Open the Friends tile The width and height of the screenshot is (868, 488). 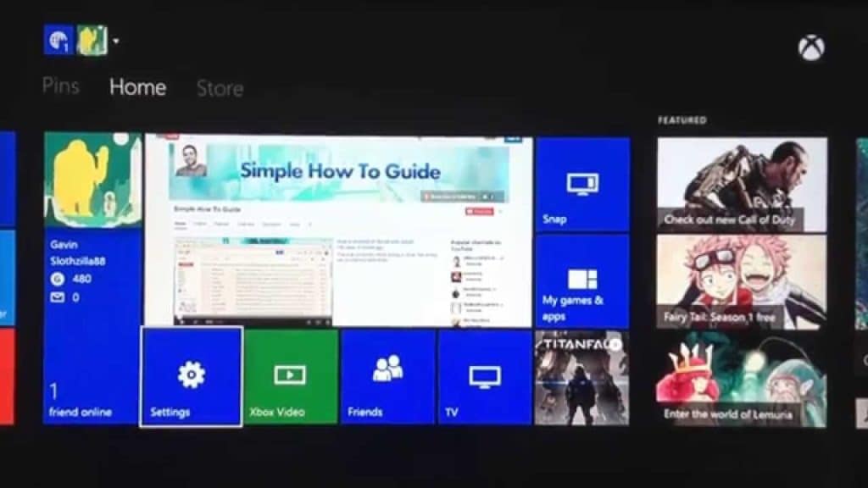coord(388,377)
